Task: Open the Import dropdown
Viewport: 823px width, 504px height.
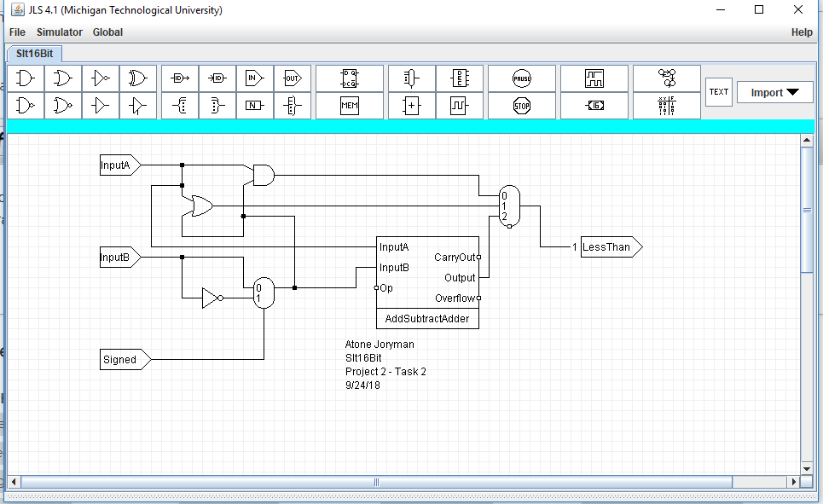Action: [774, 92]
